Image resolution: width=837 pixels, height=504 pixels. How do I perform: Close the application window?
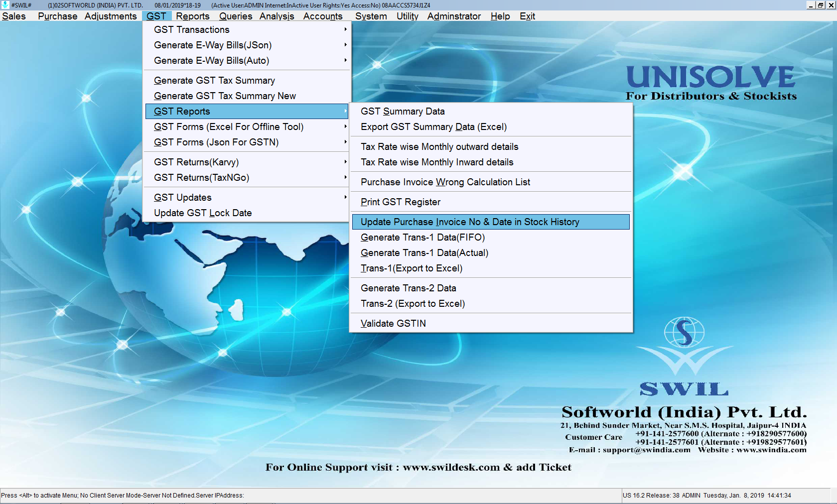(831, 5)
